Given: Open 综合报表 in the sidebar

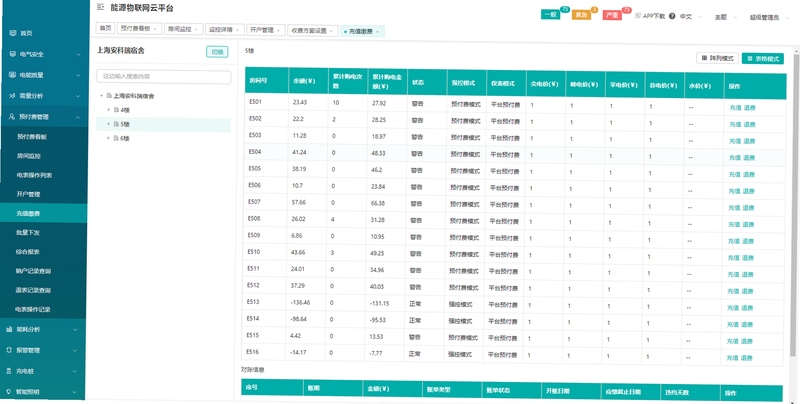Looking at the screenshot, I should pos(28,252).
